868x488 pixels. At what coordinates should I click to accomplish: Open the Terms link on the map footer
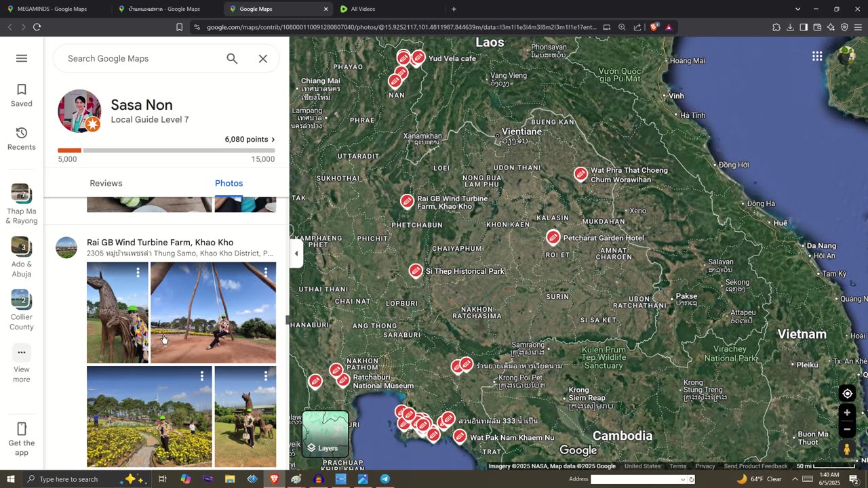[x=677, y=466]
